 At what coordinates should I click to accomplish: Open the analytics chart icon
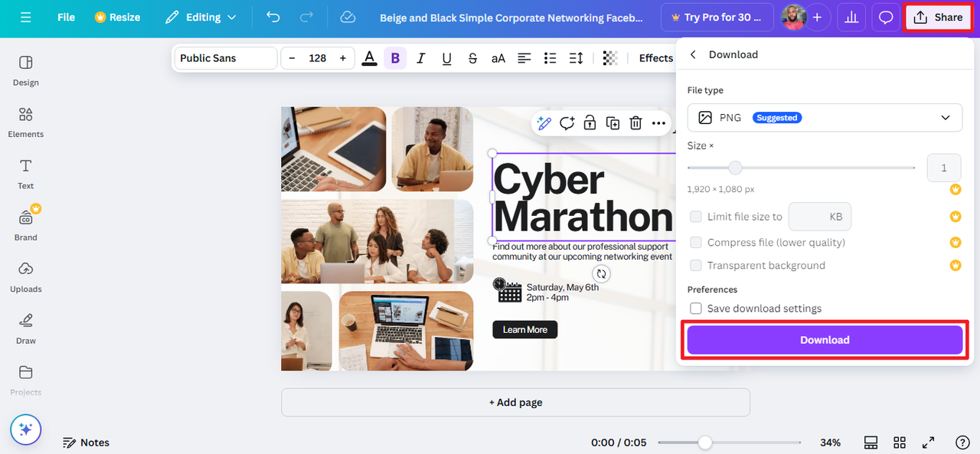tap(851, 17)
